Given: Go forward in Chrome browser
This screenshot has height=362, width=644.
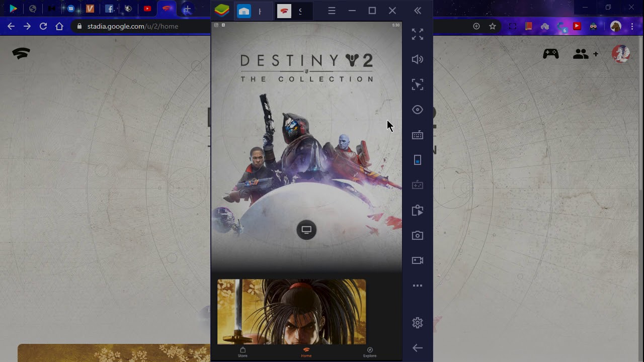Looking at the screenshot, I should [x=27, y=26].
